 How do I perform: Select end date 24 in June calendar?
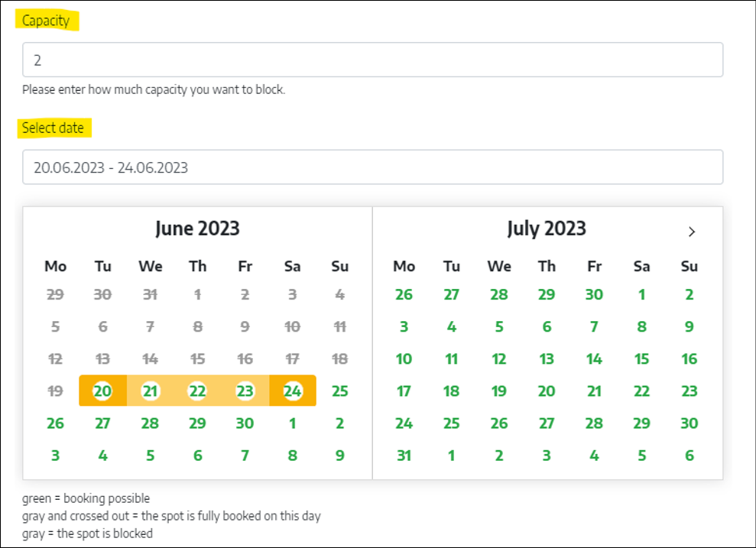[293, 391]
